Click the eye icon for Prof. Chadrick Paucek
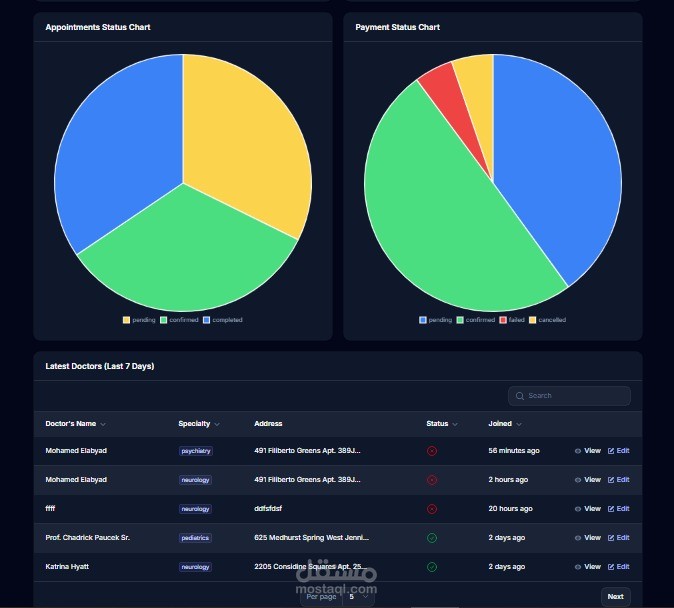This screenshot has width=674, height=608. pyautogui.click(x=578, y=538)
